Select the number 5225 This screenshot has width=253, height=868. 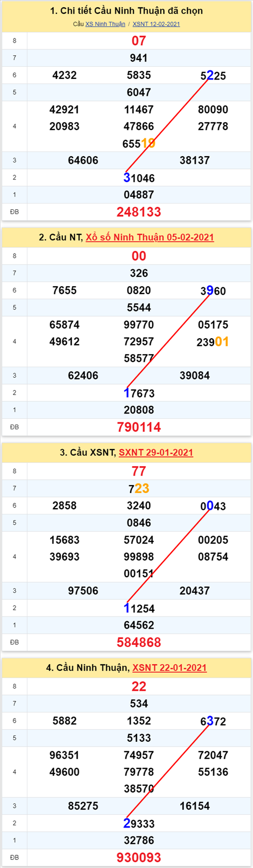(213, 76)
